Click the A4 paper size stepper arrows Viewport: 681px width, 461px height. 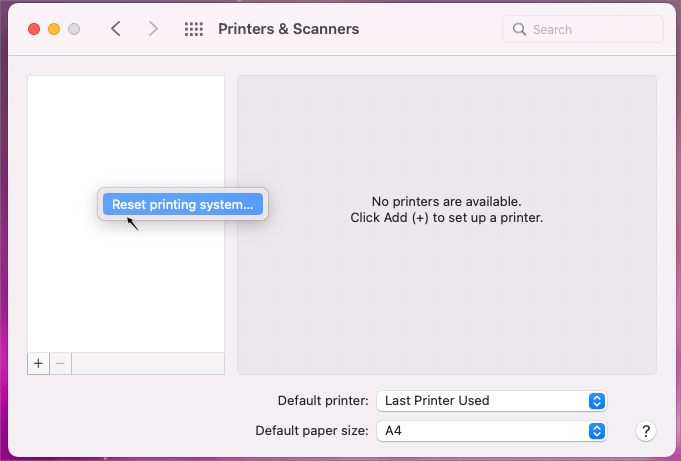(597, 431)
